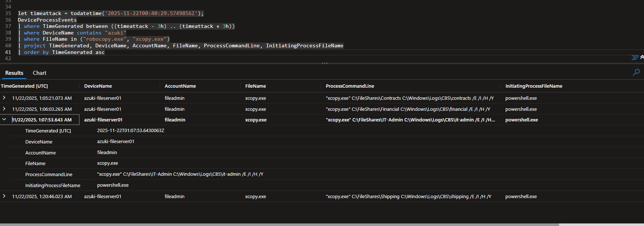Select the Contracts xcopy command line cell
The width and height of the screenshot is (644, 226).
410,98
